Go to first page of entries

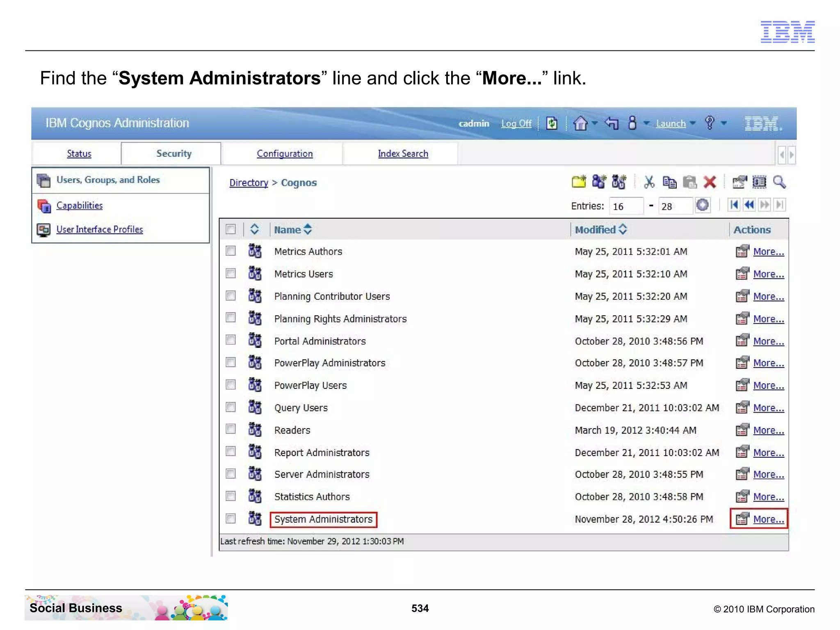coord(734,204)
